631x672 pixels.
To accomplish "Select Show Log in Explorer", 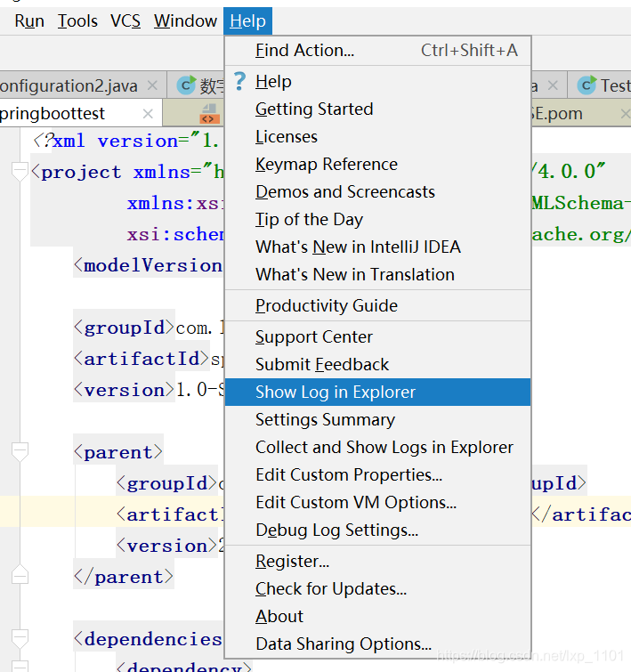I will click(377, 393).
